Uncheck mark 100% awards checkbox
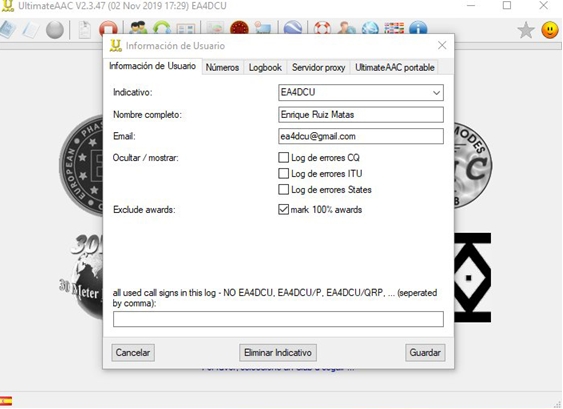The height and width of the screenshot is (409, 563). 283,209
